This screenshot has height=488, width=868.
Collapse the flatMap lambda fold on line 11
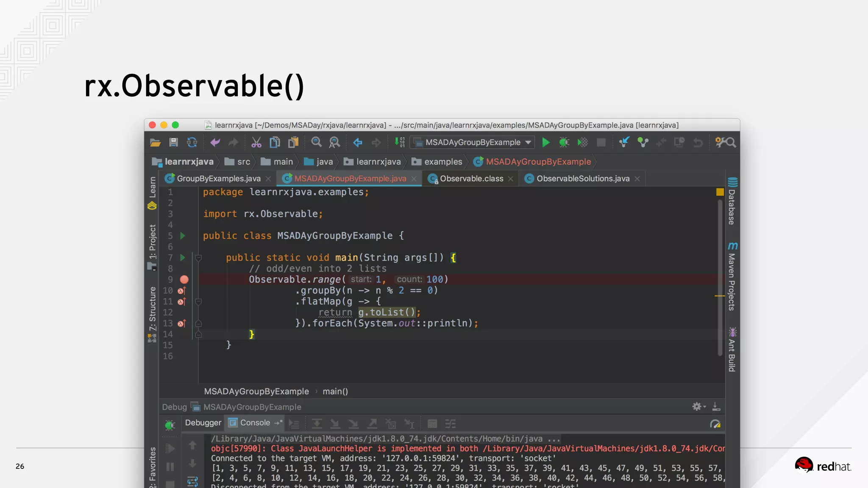click(x=198, y=302)
